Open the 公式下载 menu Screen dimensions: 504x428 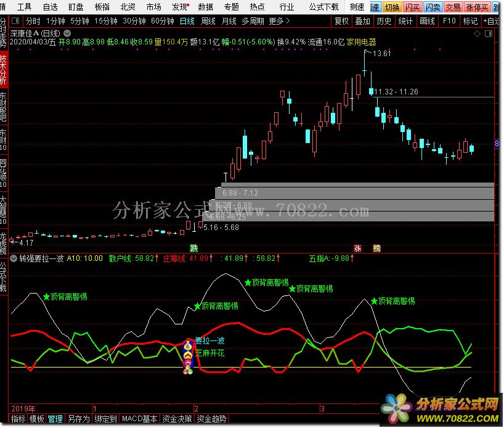[323, 7]
